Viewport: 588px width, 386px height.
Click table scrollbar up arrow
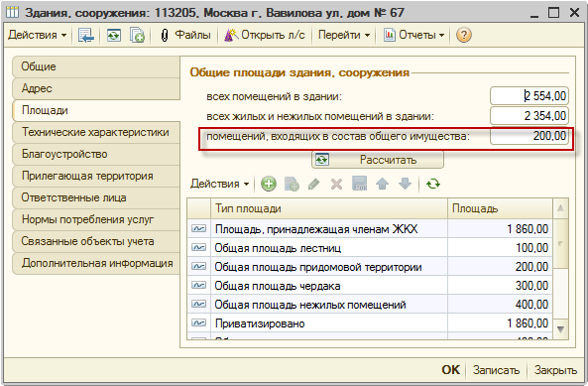(x=560, y=208)
